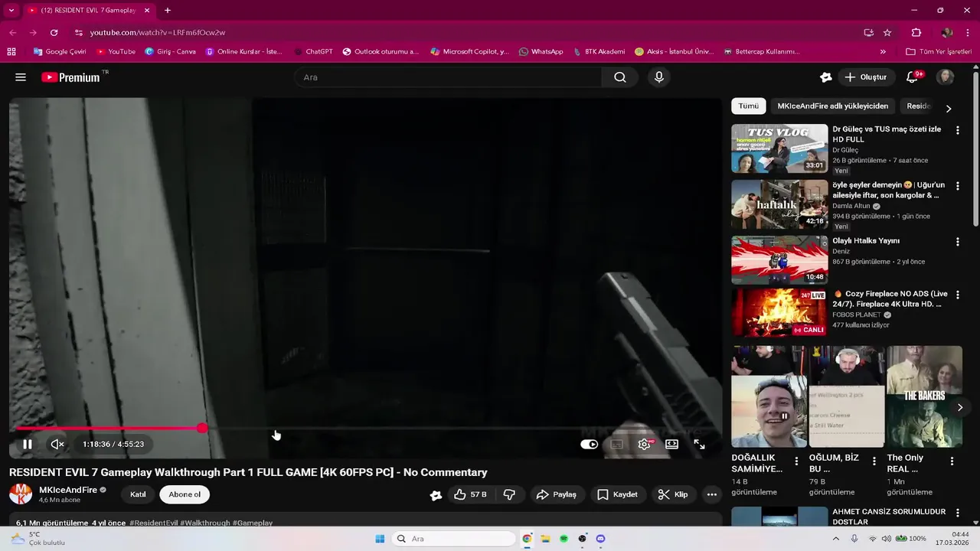
Task: Like the video, 57 B thumbs up
Action: [470, 494]
